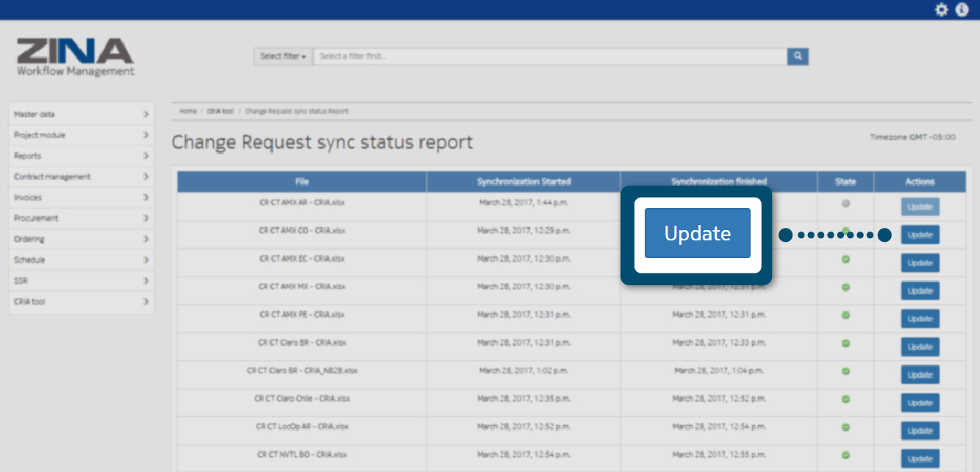Open the Reports sidebar item
Screen dimensions: 980x472
coord(81,156)
